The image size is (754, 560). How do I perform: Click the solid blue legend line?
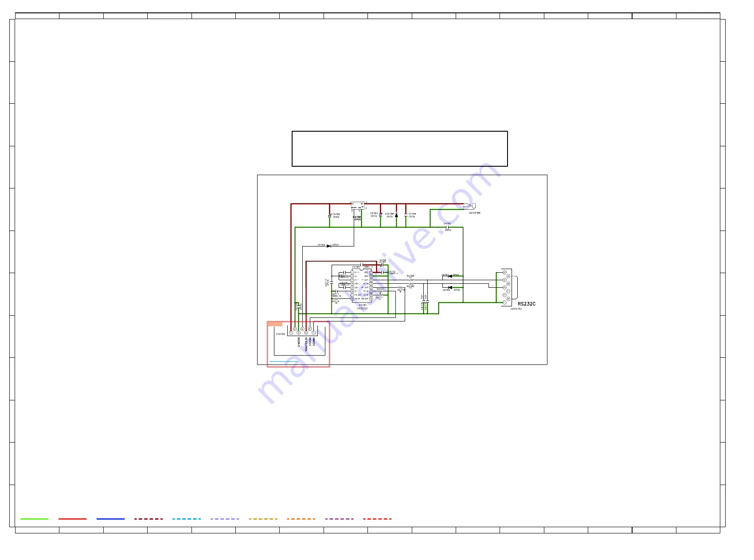tap(111, 519)
